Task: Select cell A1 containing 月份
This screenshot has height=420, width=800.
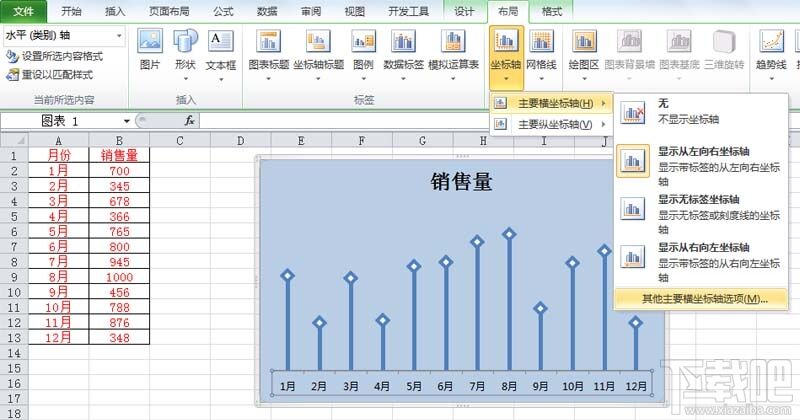Action: pyautogui.click(x=59, y=155)
